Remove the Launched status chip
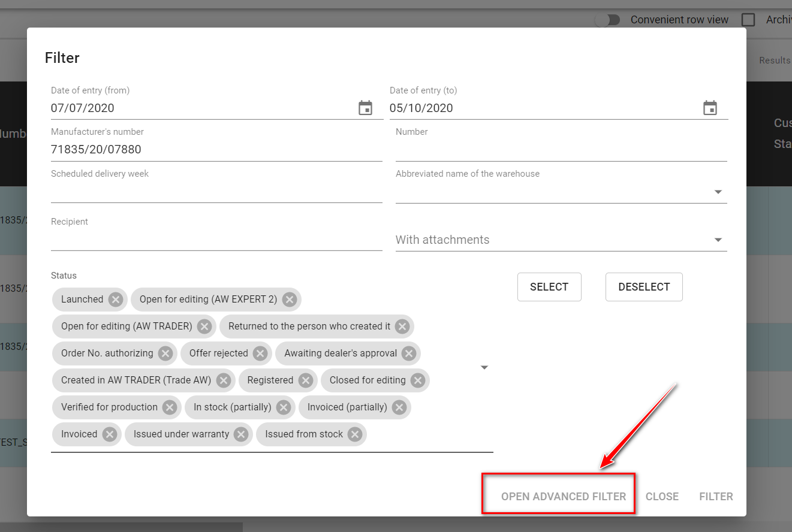The image size is (792, 532). point(116,300)
